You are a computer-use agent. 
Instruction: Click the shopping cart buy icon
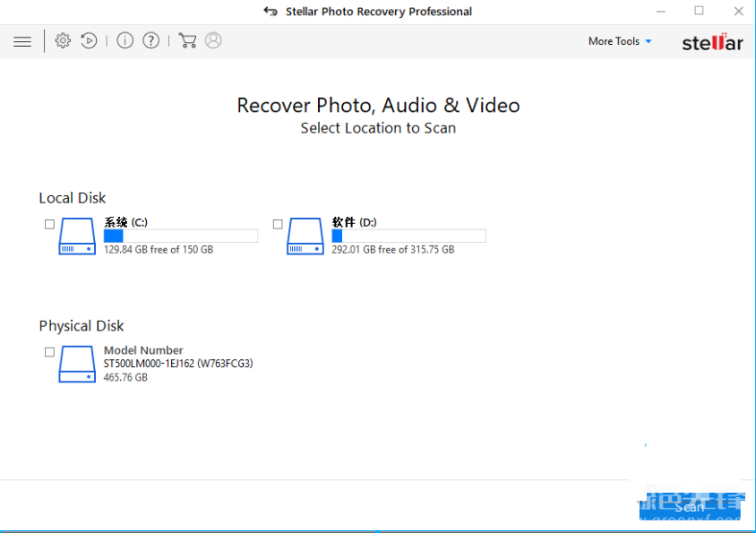pyautogui.click(x=187, y=40)
